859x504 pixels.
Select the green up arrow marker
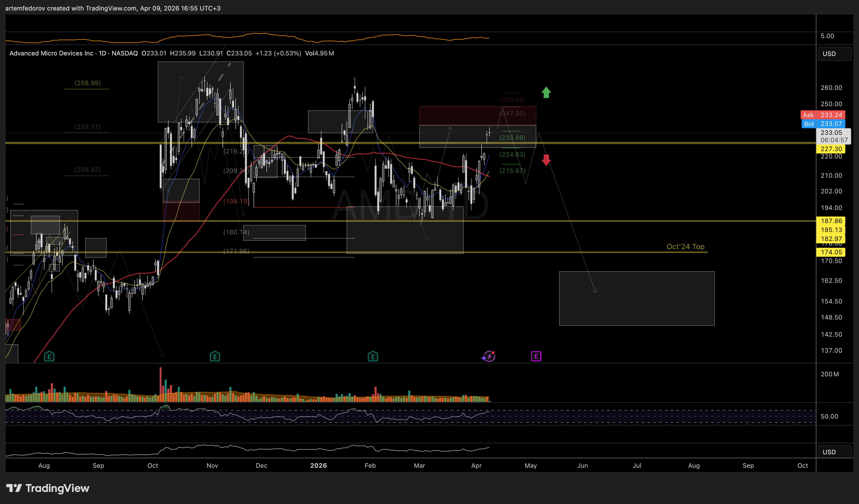(x=546, y=92)
